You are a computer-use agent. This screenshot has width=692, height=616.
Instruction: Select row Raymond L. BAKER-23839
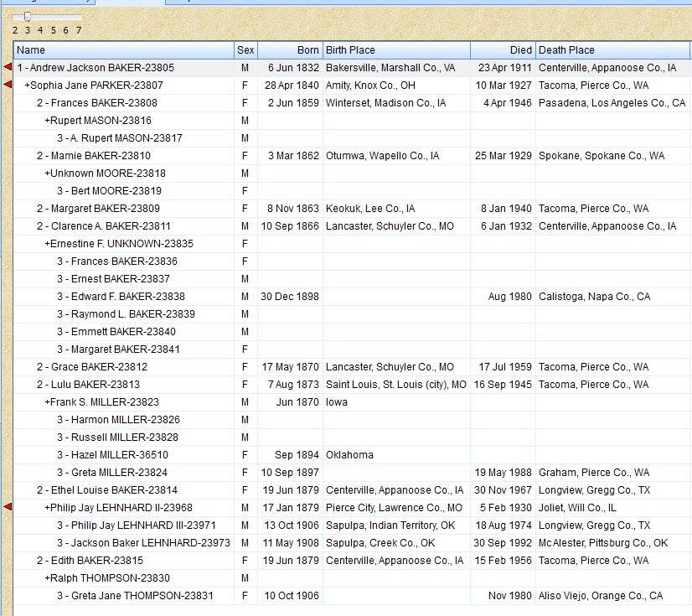pos(352,314)
